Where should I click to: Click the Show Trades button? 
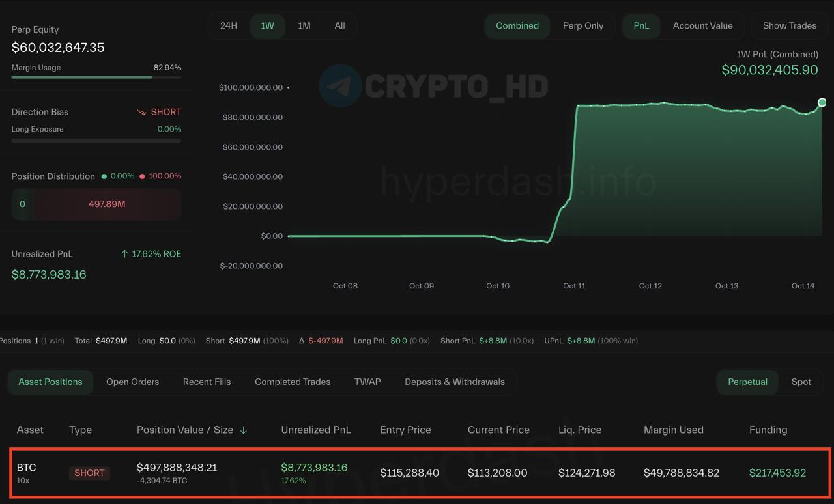coord(789,26)
